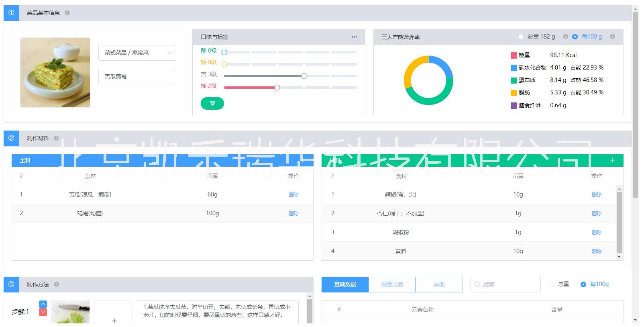
Task: Switch to the 微量元素 tab
Action: pos(392,284)
